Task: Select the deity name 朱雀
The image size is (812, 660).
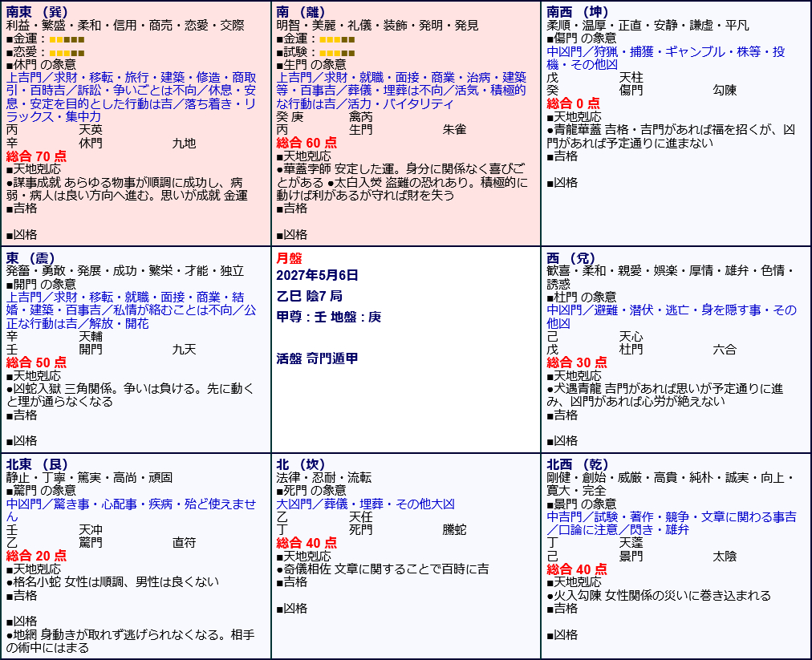Action: pyautogui.click(x=454, y=130)
